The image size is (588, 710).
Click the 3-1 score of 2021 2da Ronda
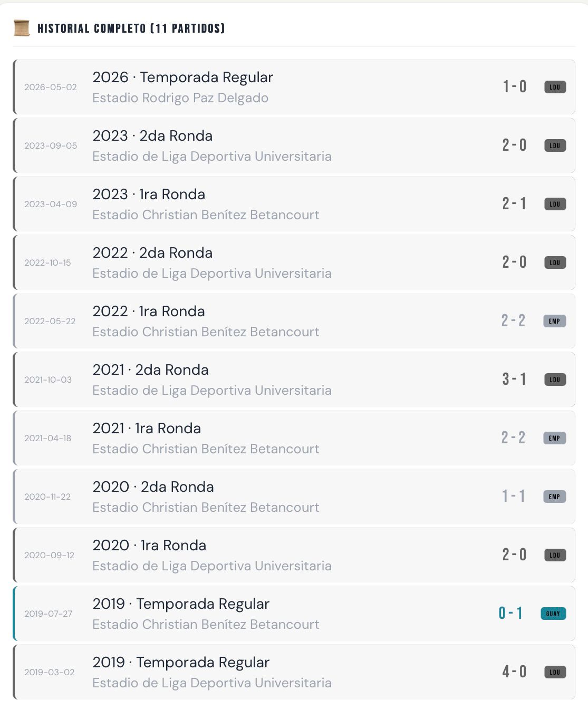514,379
